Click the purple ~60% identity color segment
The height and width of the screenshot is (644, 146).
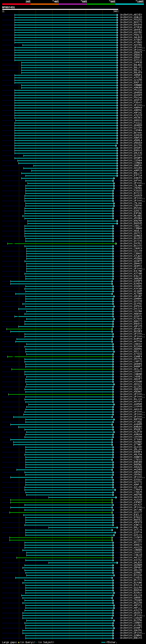73,4
